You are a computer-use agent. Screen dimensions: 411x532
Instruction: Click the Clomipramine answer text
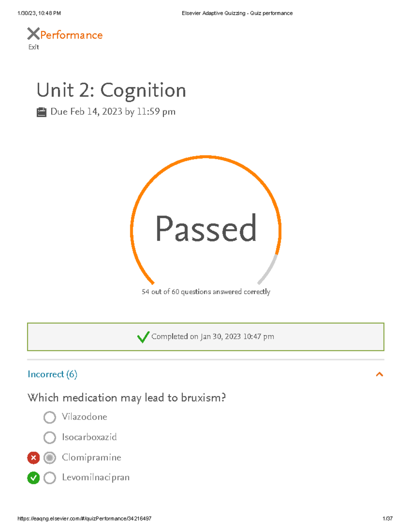tap(91, 457)
